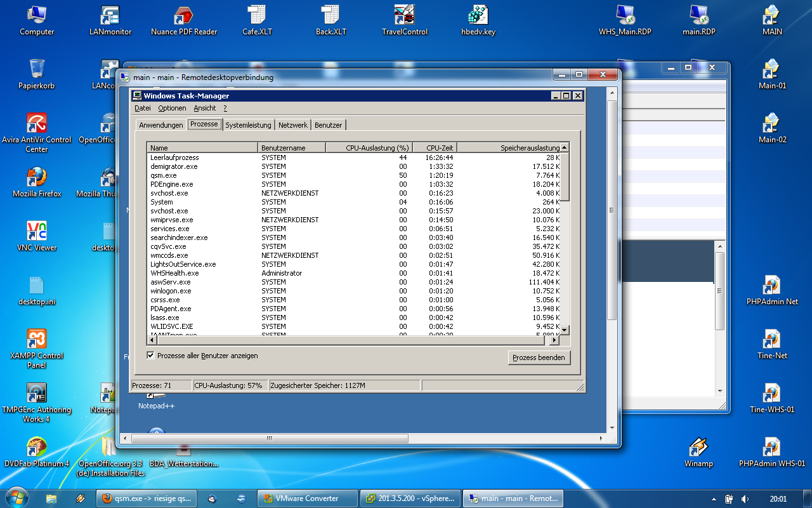Open the PHPAdmin WHS-01 shortcut
812x508 pixels.
772,452
